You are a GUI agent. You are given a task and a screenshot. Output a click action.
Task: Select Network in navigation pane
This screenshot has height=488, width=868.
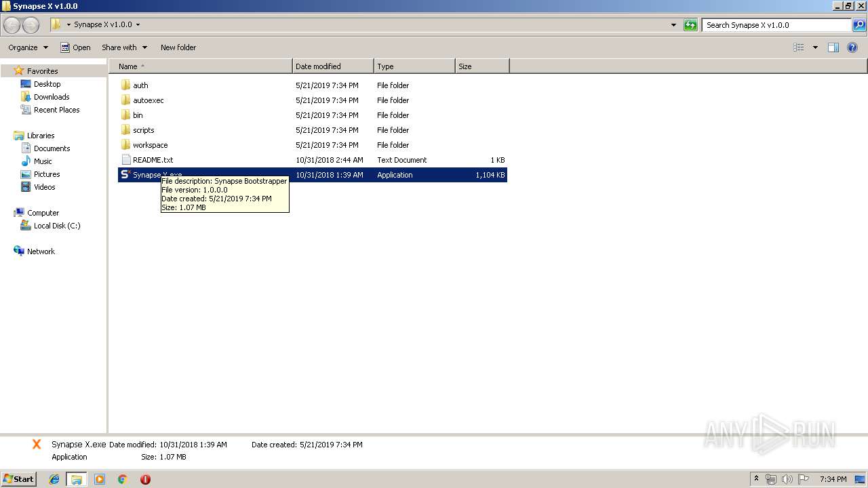[x=41, y=251]
